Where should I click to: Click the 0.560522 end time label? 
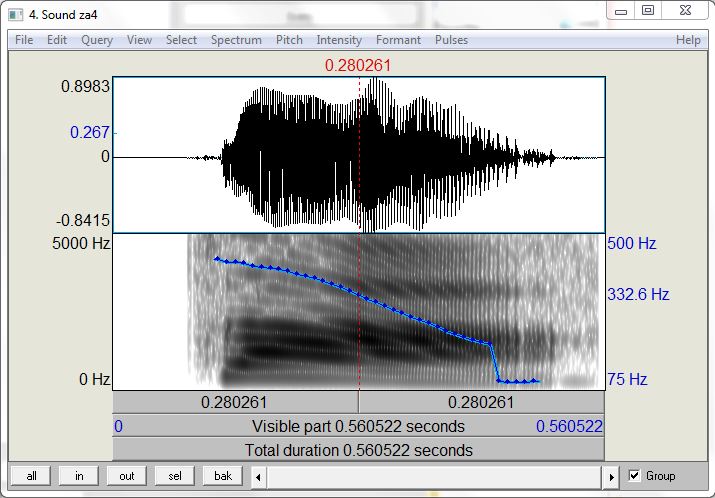coord(569,426)
